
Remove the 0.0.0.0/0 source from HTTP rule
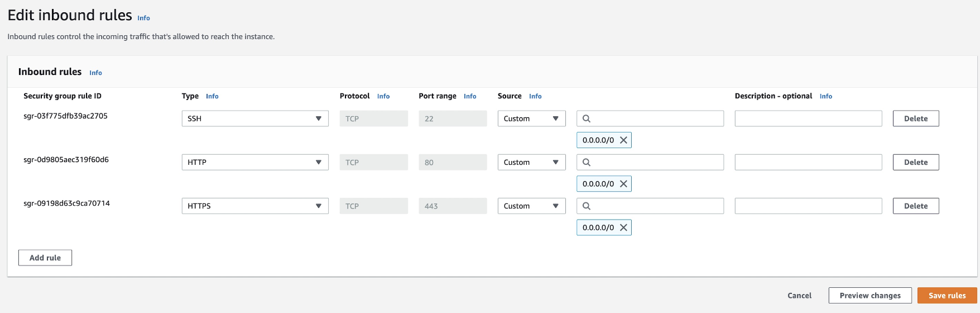[623, 184]
